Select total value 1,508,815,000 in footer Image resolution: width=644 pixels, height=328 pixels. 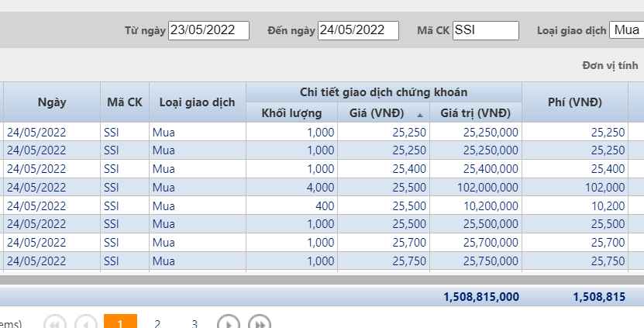(x=481, y=297)
